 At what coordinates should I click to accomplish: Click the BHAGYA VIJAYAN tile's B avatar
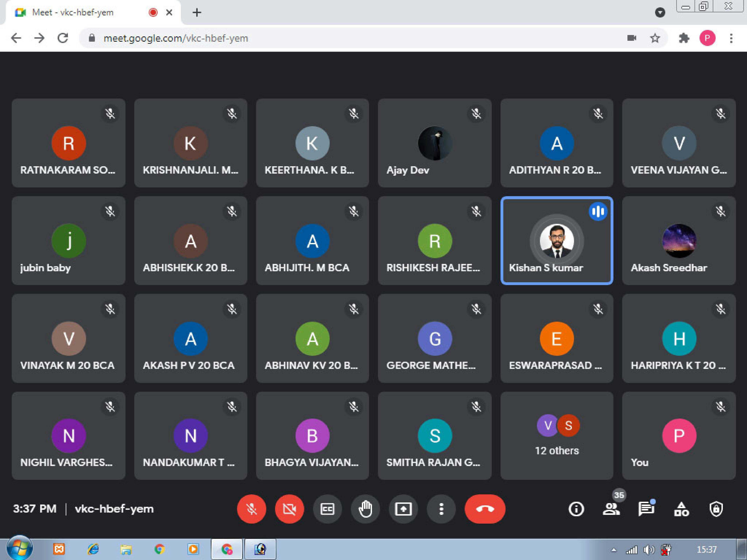(x=312, y=435)
